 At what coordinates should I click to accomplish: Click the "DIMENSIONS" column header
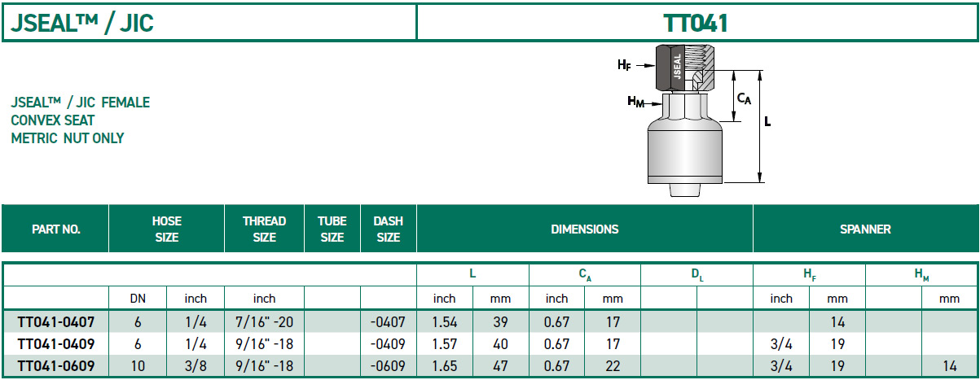(x=585, y=229)
